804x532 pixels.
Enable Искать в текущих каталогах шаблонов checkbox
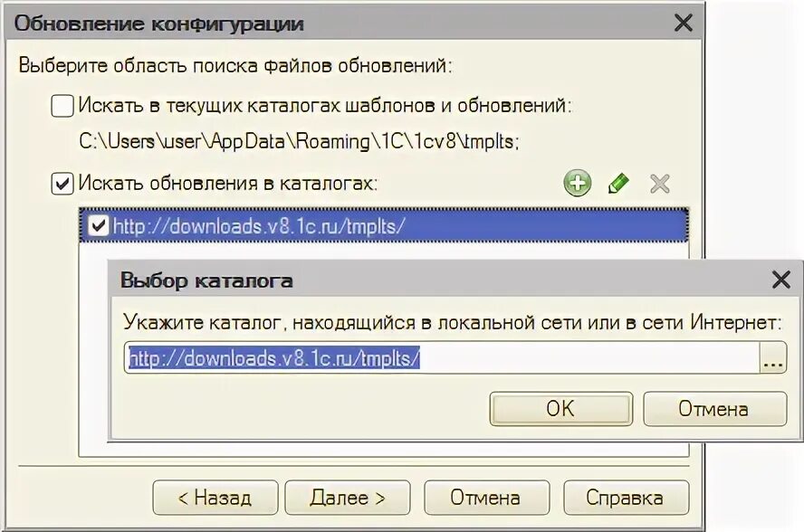click(x=62, y=106)
